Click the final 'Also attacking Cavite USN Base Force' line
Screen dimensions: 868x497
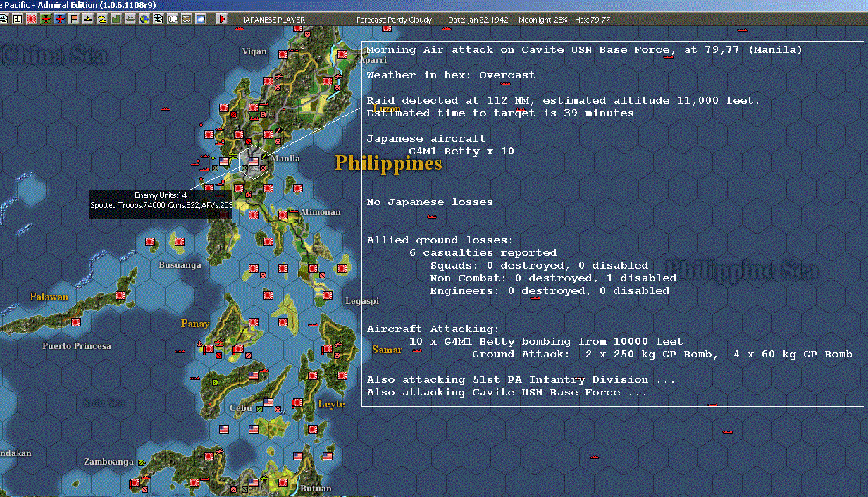point(507,393)
